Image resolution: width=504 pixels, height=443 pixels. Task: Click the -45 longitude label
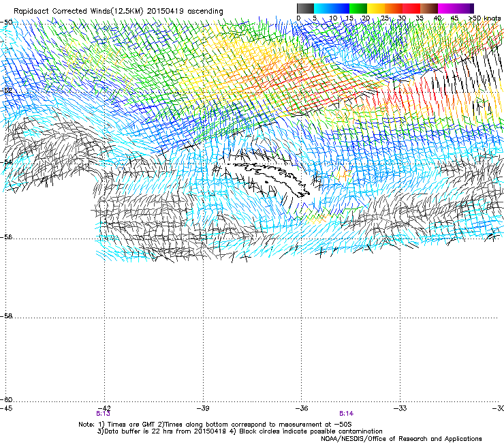coord(6,408)
